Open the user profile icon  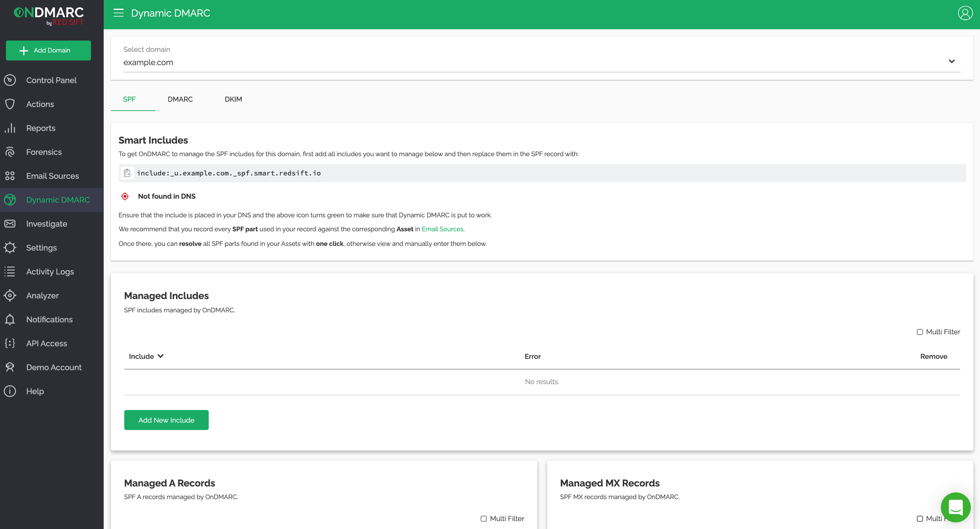tap(965, 13)
